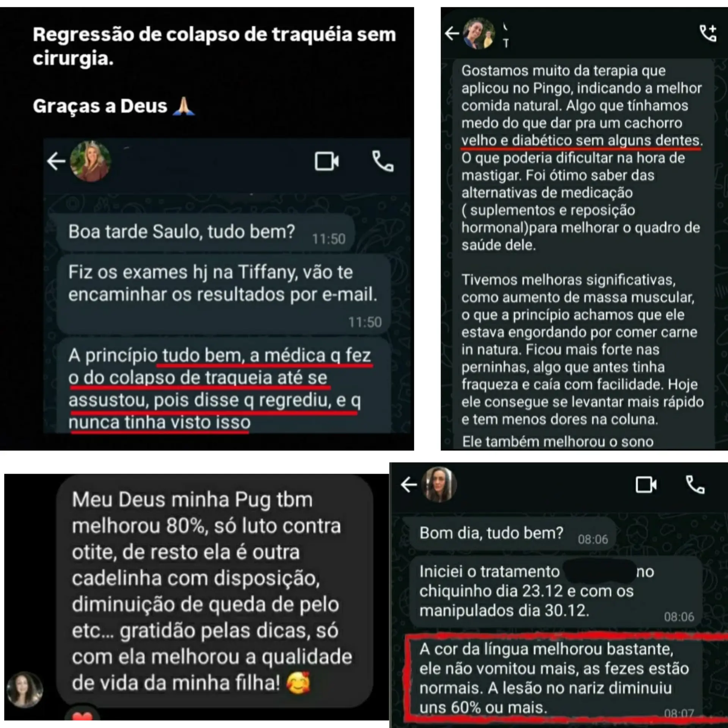
Task: Start video call in top-left chat
Action: pos(327,162)
